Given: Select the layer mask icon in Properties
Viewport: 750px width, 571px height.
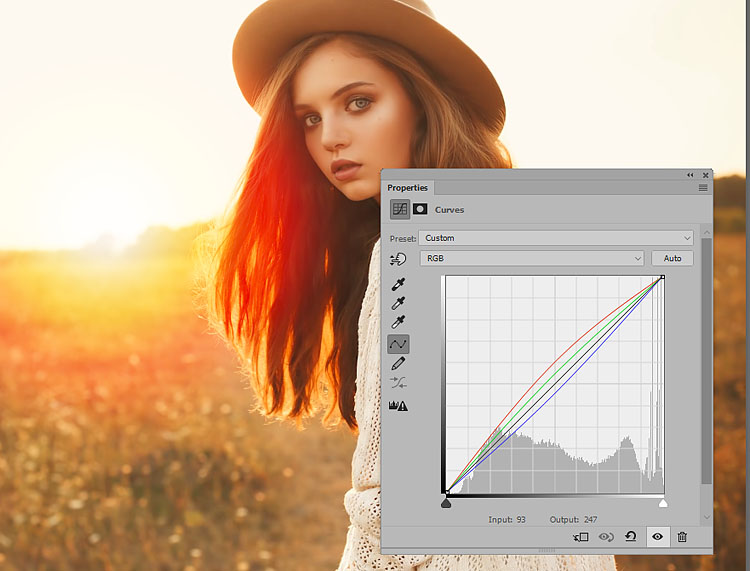Looking at the screenshot, I should [420, 209].
